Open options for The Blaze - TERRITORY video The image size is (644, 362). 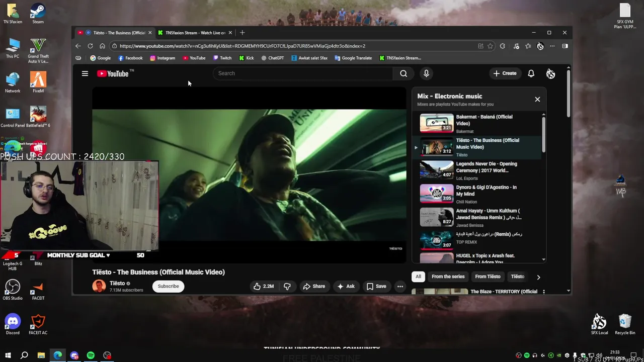[543, 292]
